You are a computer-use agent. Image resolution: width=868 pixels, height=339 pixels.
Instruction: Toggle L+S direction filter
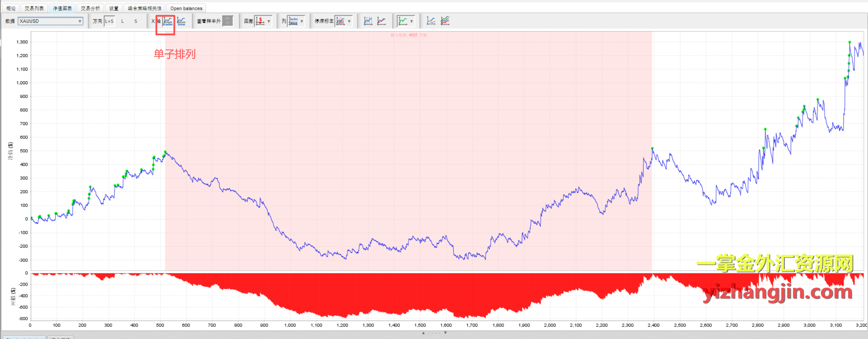coord(109,21)
